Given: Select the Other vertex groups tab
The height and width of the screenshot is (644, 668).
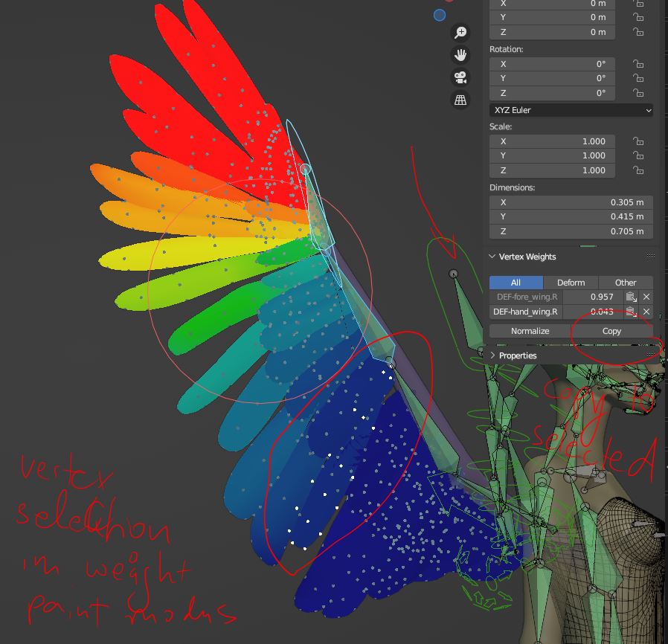Looking at the screenshot, I should [x=626, y=283].
